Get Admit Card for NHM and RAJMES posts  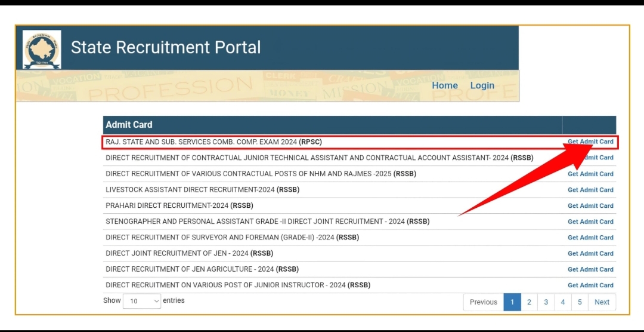point(590,174)
